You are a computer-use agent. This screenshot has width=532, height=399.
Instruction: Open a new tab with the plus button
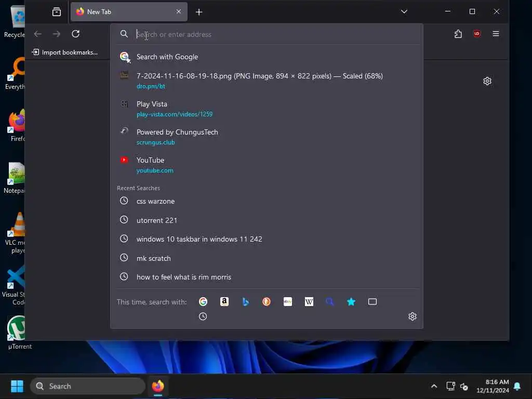pyautogui.click(x=199, y=12)
